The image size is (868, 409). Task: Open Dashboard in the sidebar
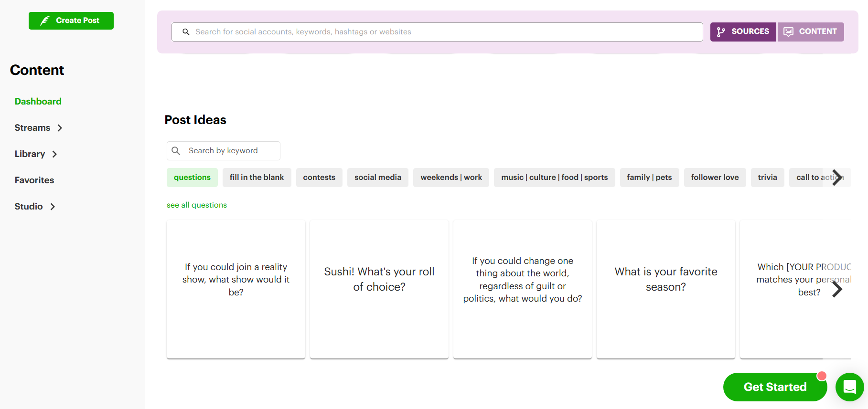pyautogui.click(x=38, y=102)
